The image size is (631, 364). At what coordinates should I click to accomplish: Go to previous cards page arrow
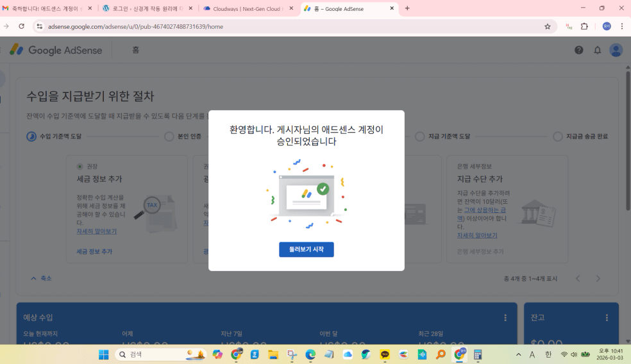[x=578, y=278]
